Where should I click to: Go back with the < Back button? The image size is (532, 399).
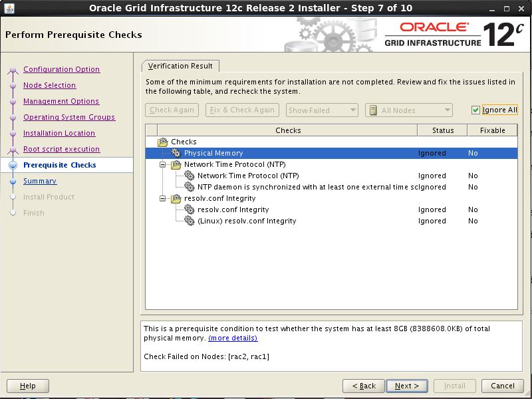364,386
